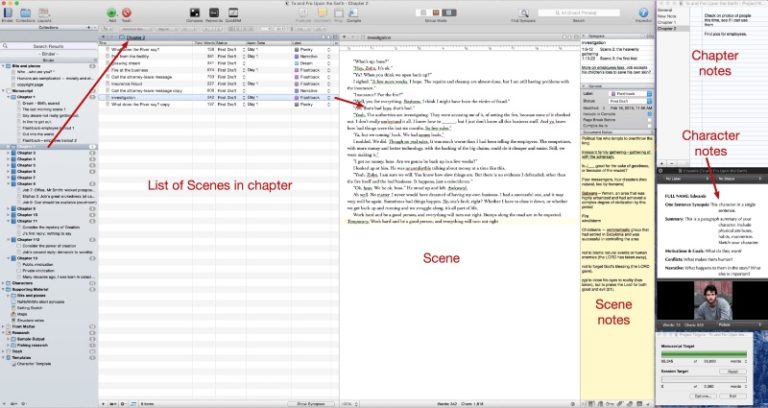
Task: Open the inspector Status dropdown
Action: click(x=631, y=101)
